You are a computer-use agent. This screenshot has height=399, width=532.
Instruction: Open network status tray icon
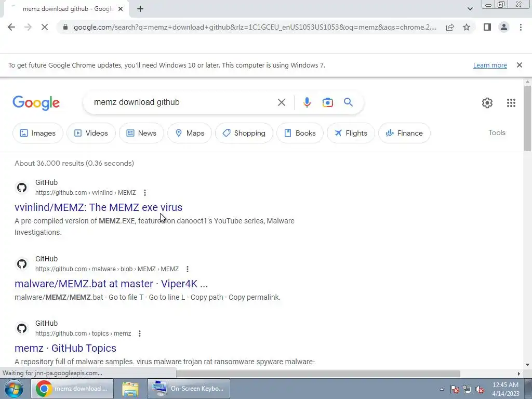tap(467, 389)
